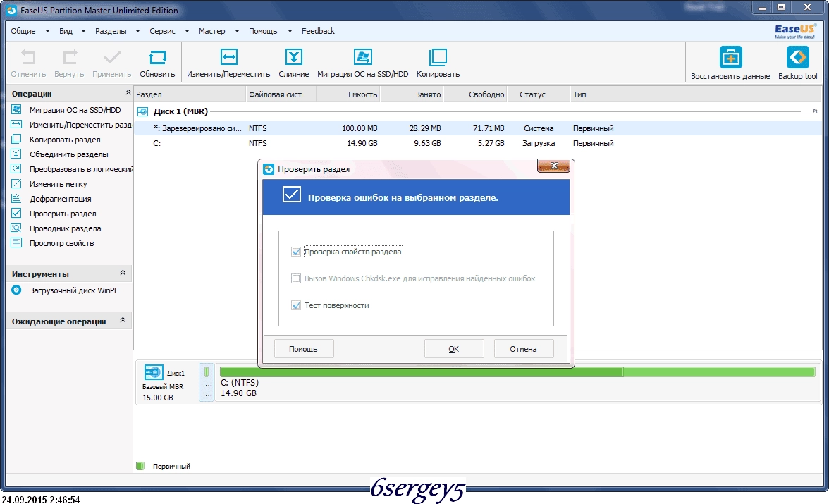Sort by Емкость column header
Viewport: 829px width, 504px height.
click(x=348, y=94)
